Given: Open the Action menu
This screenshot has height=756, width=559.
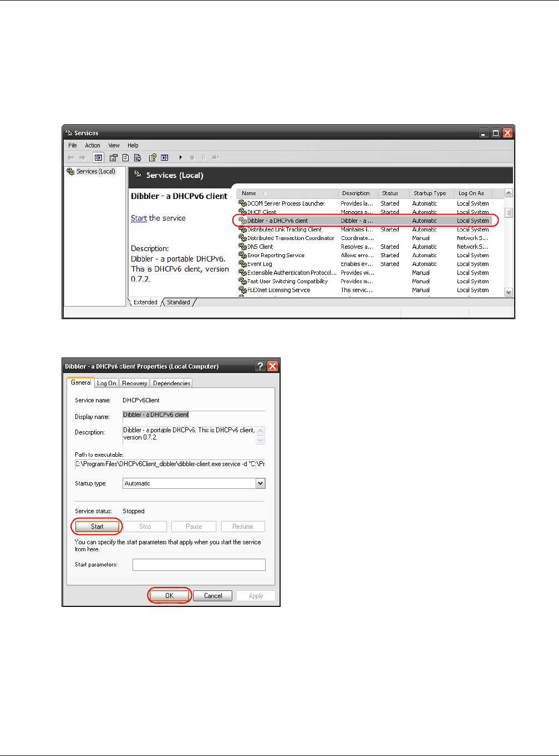Looking at the screenshot, I should point(93,145).
